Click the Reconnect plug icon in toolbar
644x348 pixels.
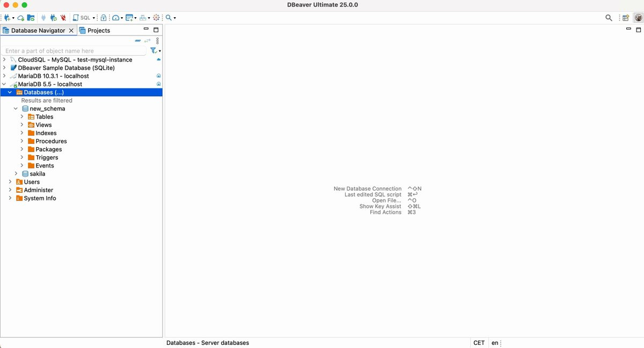[x=53, y=18]
